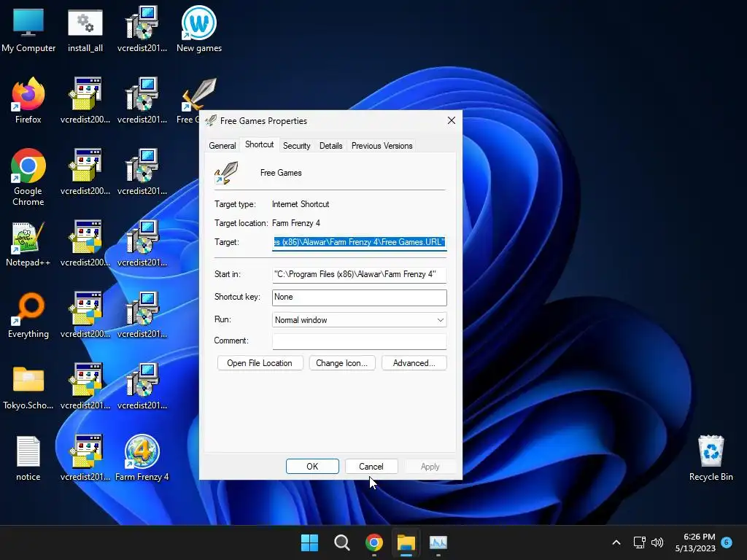The height and width of the screenshot is (560, 747).
Task: Open the Previous Versions tab
Action: pyautogui.click(x=382, y=146)
